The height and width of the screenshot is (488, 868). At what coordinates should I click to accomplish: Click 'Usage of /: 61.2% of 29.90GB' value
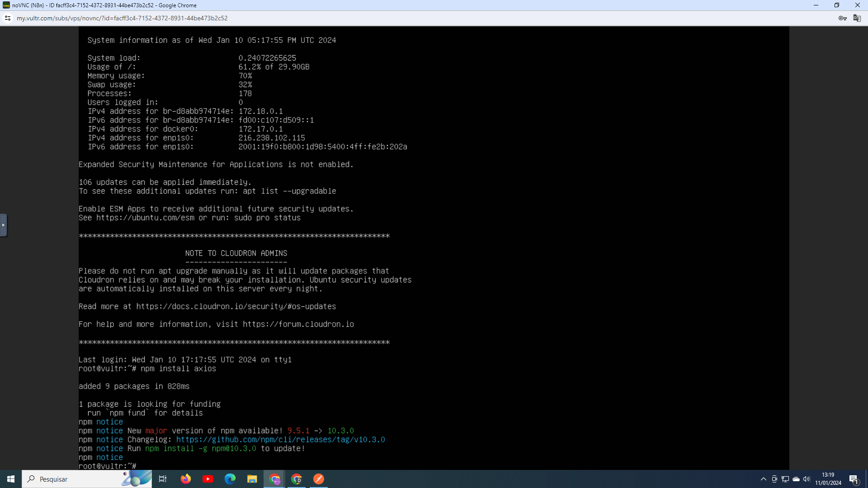pyautogui.click(x=274, y=67)
